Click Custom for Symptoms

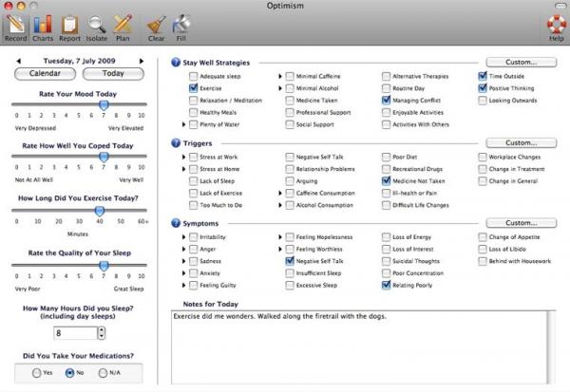click(x=521, y=223)
